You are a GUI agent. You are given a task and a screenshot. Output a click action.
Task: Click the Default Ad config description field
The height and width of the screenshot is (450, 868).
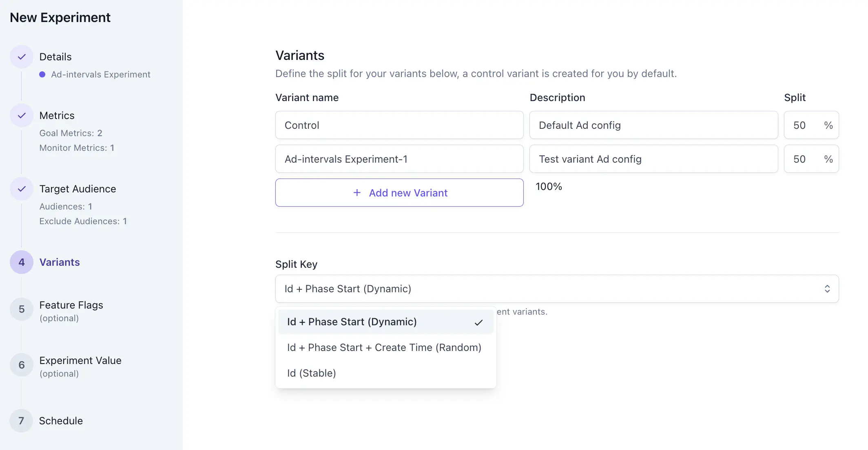[x=653, y=125]
